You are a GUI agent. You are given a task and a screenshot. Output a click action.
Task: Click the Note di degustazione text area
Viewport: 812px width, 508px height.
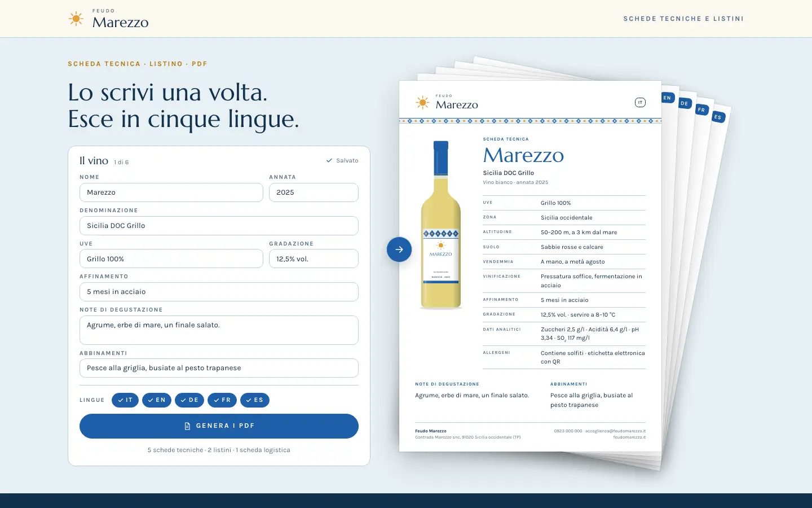[219, 330]
